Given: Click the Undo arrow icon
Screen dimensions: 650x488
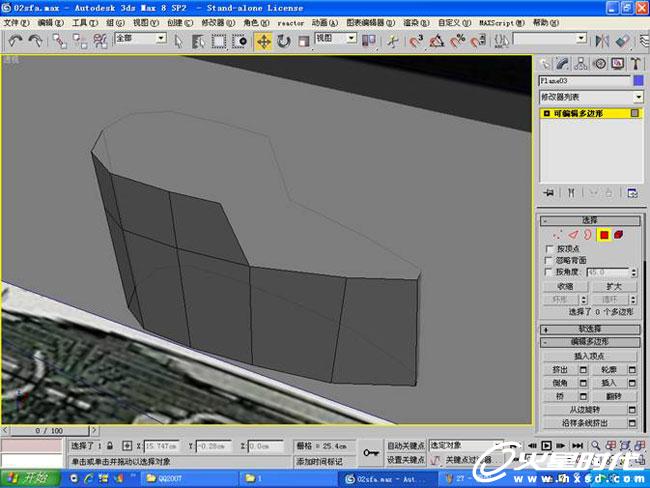Looking at the screenshot, I should 15,41.
